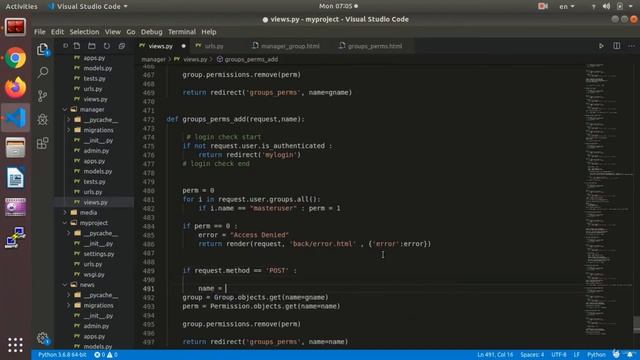Expand migrations under news folder
The height and width of the screenshot is (360, 640).
tap(98, 305)
